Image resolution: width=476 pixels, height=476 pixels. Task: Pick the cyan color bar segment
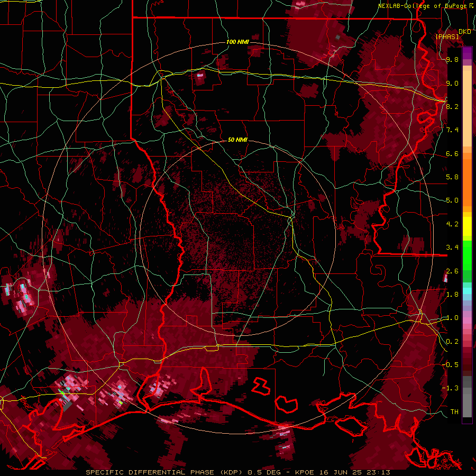[x=467, y=290]
